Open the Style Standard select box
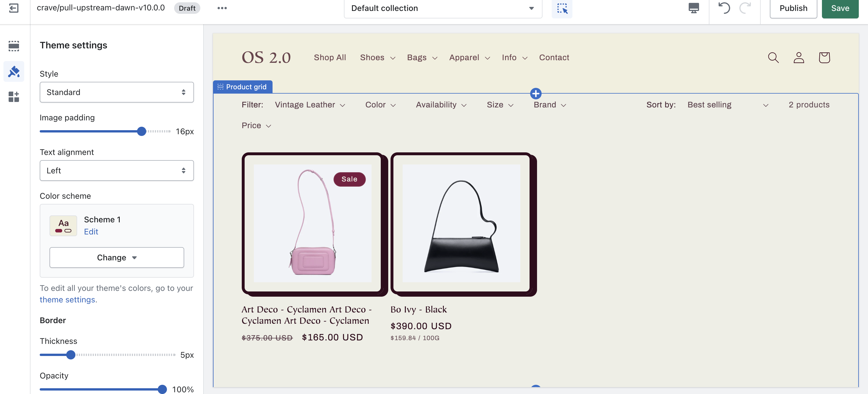The height and width of the screenshot is (394, 868). [117, 92]
